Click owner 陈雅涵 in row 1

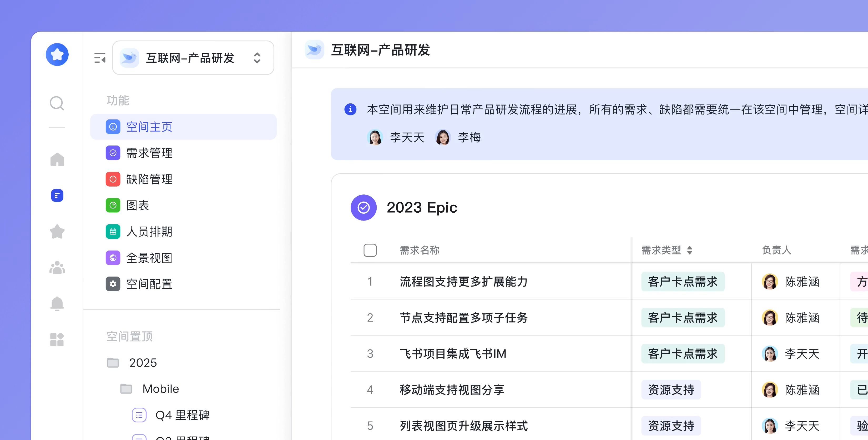(x=790, y=282)
